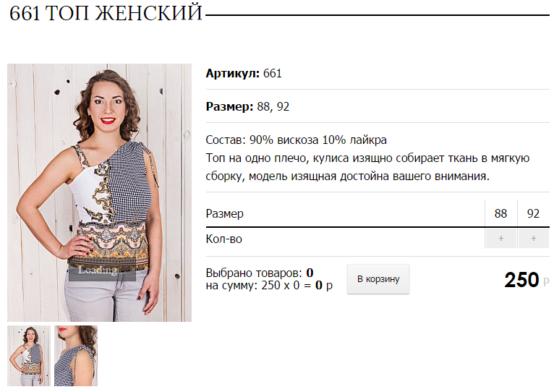Click the '661 ТОП ЖЕНСКИЙ' heading
Image resolution: width=554 pixels, height=392 pixels.
coord(106,14)
